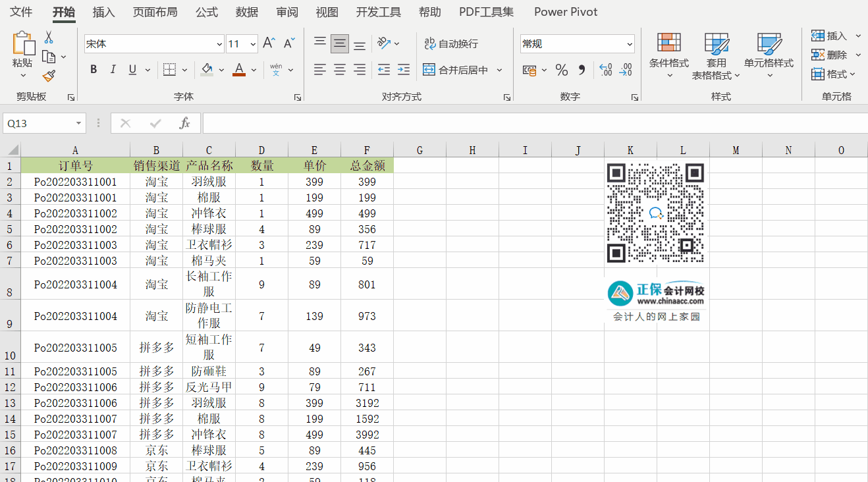Switch to the 插入 ribbon tab
Viewport: 868px width, 482px height.
click(103, 12)
